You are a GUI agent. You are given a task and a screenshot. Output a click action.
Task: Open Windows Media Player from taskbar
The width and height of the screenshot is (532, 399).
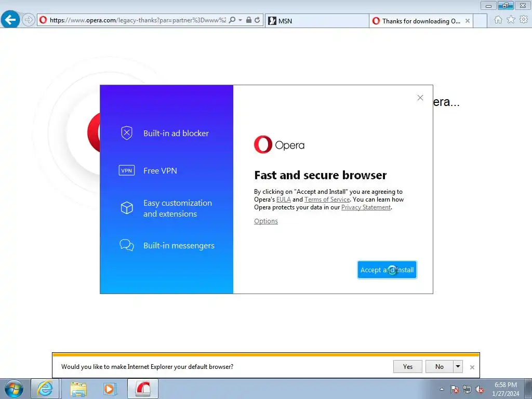(x=110, y=389)
